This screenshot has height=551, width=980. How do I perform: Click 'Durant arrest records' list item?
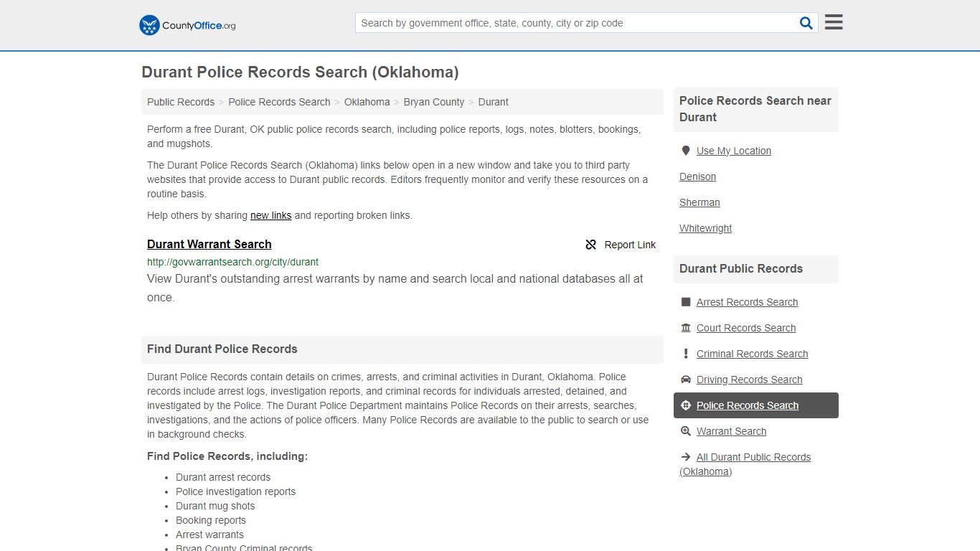(x=223, y=477)
